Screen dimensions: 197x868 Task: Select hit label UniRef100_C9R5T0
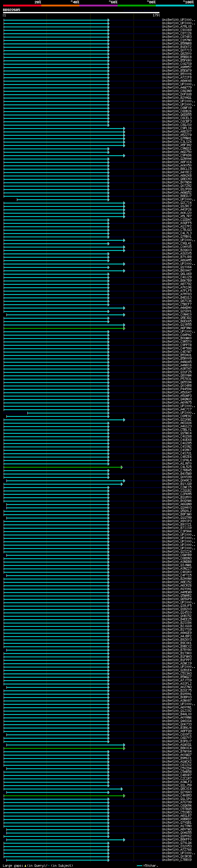pos(177,341)
